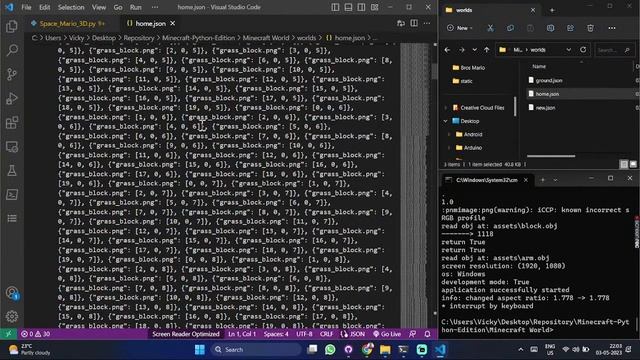Open Remote Explorer view in activity bar
This screenshot has width=640, height=360.
pyautogui.click(x=12, y=147)
